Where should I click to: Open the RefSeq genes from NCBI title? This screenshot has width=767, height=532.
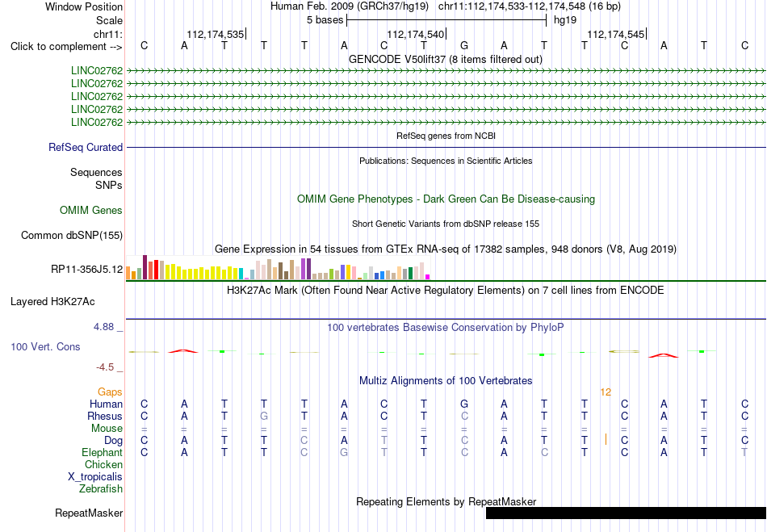point(446,136)
